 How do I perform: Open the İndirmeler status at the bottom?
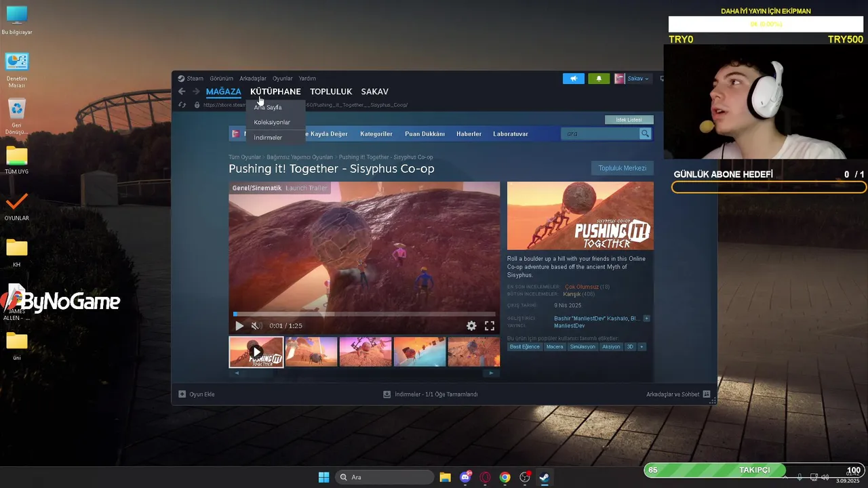pos(431,394)
